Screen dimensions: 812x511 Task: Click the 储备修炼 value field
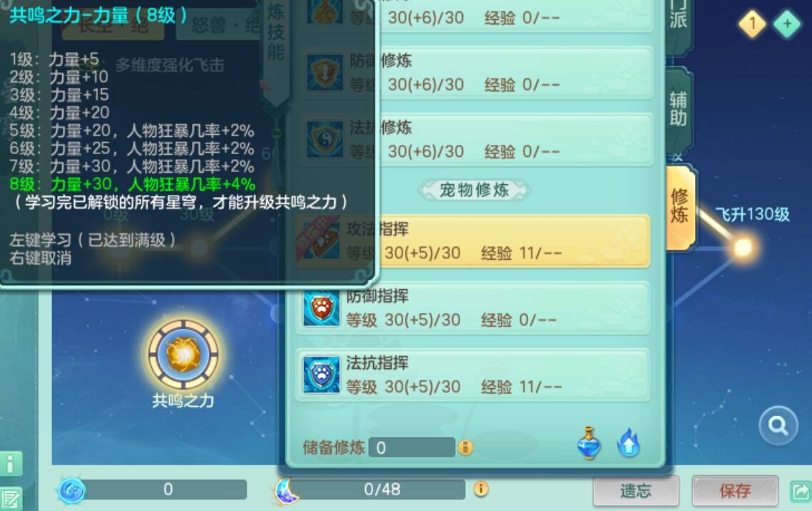coord(412,447)
